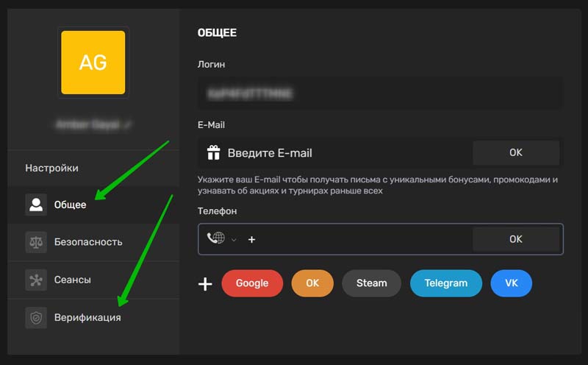Switch to the Сеансы section
The height and width of the screenshot is (365, 588).
point(72,280)
